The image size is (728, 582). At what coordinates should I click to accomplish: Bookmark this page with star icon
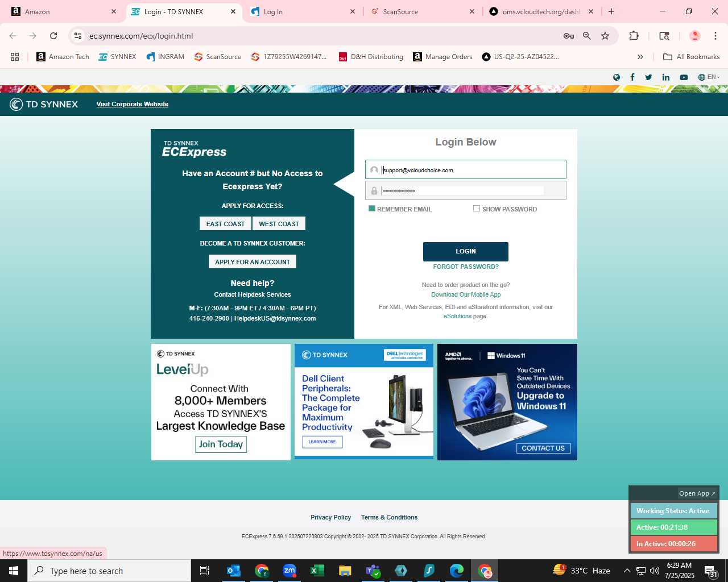605,36
